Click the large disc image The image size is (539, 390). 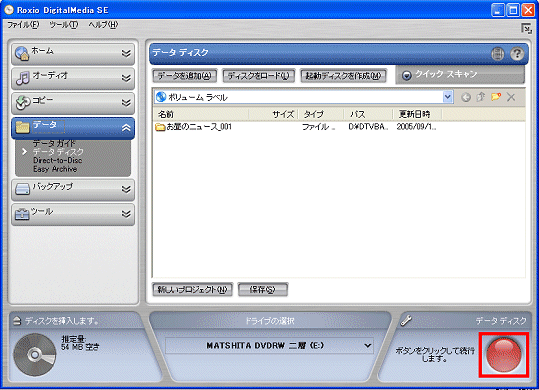[34, 355]
